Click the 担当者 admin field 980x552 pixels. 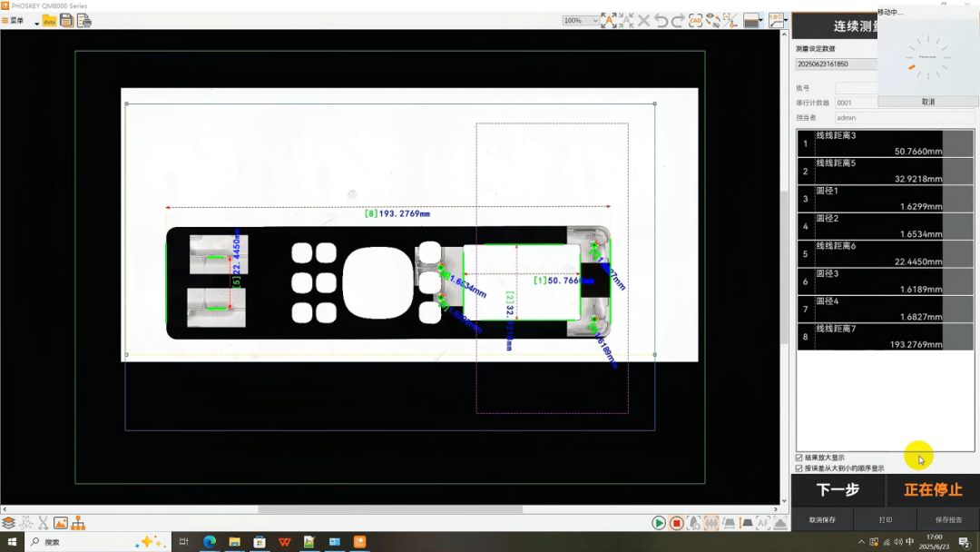(x=905, y=117)
